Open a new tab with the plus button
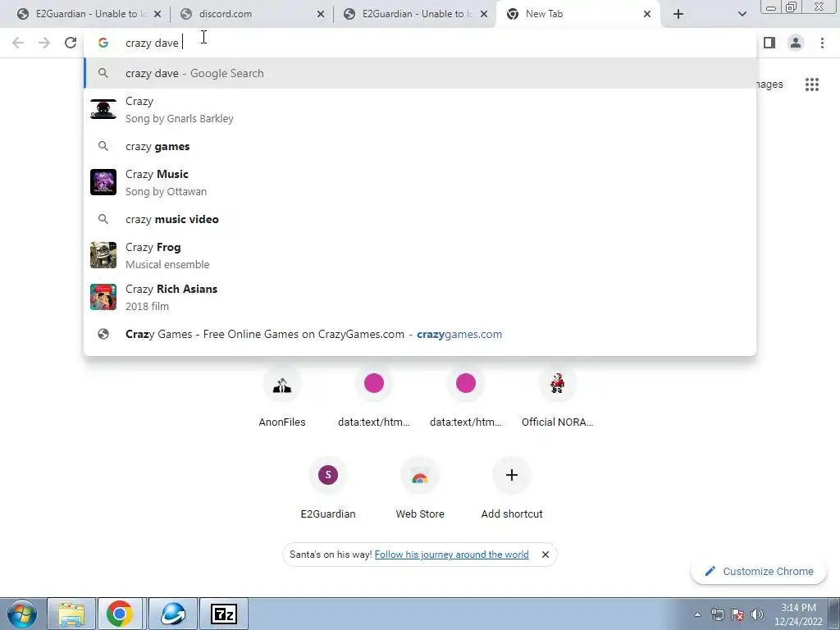 coord(678,14)
